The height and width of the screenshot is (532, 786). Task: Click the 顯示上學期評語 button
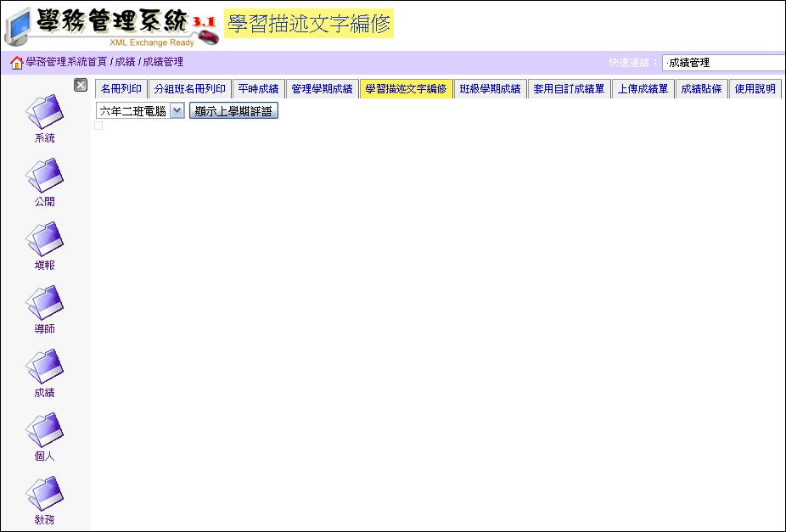pyautogui.click(x=233, y=110)
